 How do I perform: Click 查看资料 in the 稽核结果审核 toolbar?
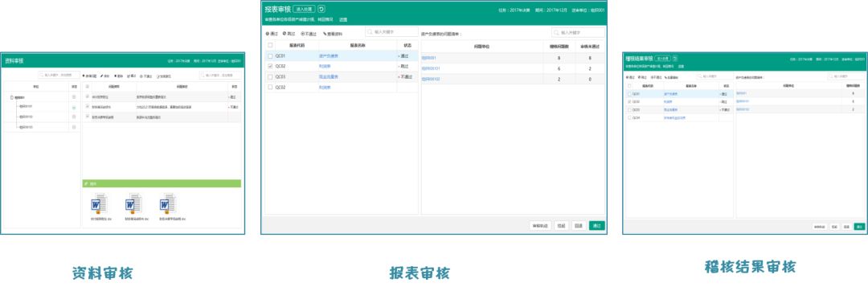[671, 77]
